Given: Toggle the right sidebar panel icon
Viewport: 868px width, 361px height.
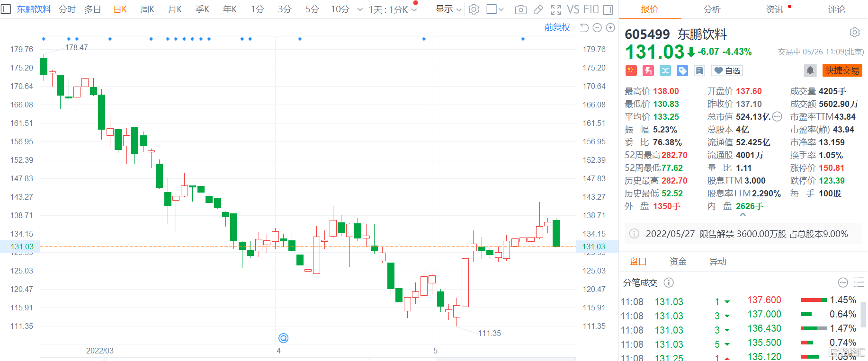Looking at the screenshot, I should [608, 9].
